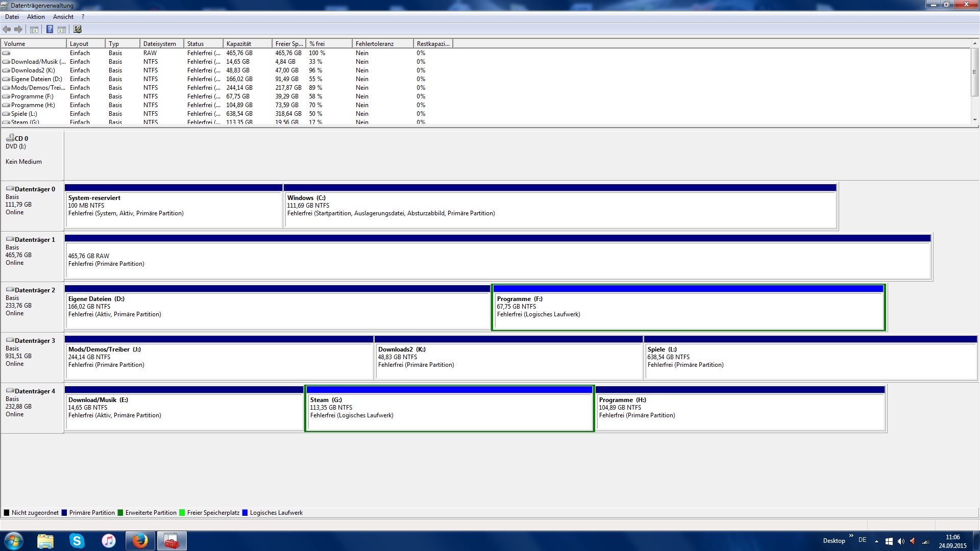
Task: Open the Aktion menu
Action: 36,17
